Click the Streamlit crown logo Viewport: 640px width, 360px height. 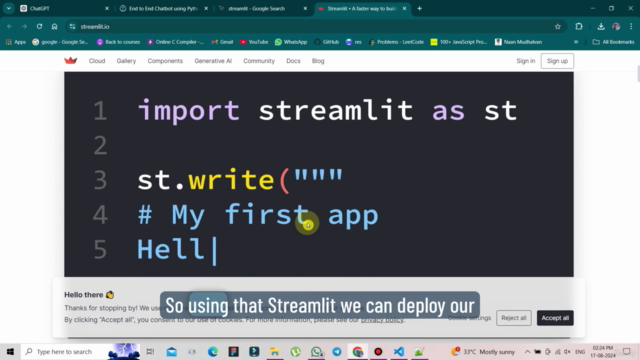coord(71,61)
